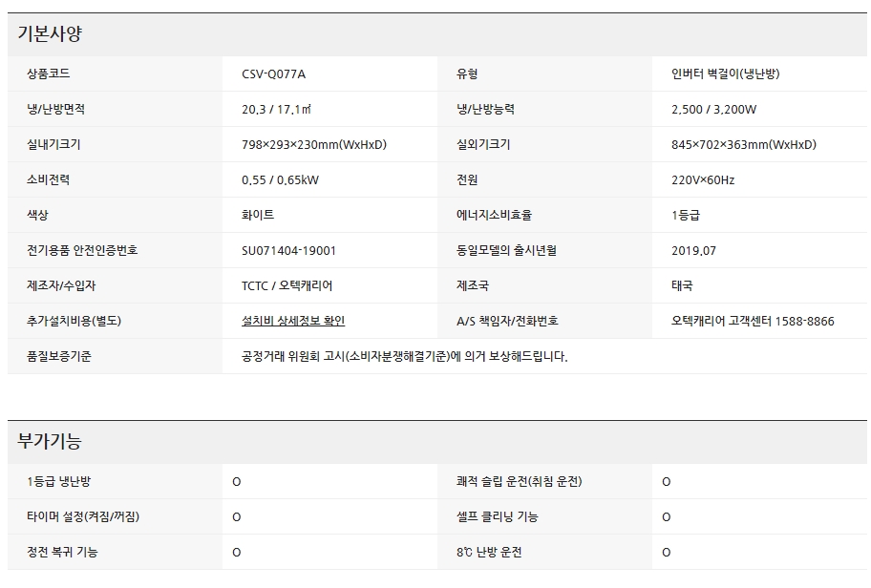Viewport: 871px width, 588px height.
Task: Click the 0.55 / 0.65kW power consumption value
Action: click(x=281, y=179)
